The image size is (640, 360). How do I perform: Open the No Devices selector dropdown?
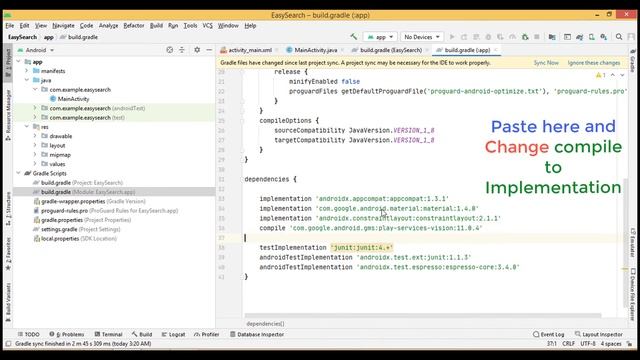pyautogui.click(x=422, y=37)
